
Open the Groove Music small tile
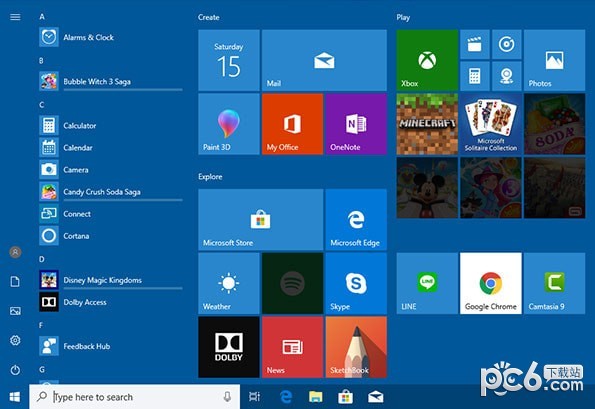(507, 44)
